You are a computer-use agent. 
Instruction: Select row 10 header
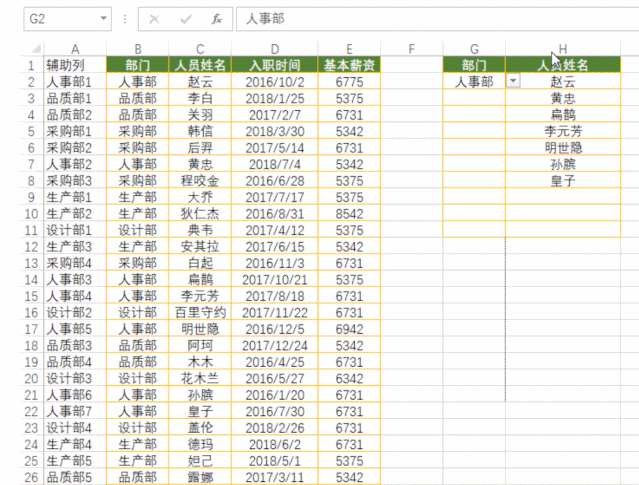point(31,214)
